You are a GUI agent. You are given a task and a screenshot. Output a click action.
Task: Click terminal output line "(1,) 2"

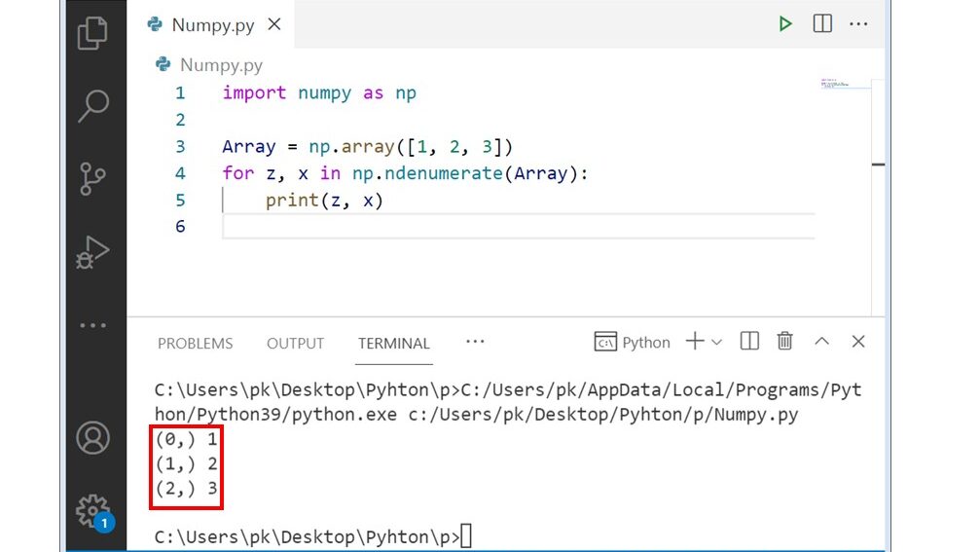pos(186,463)
